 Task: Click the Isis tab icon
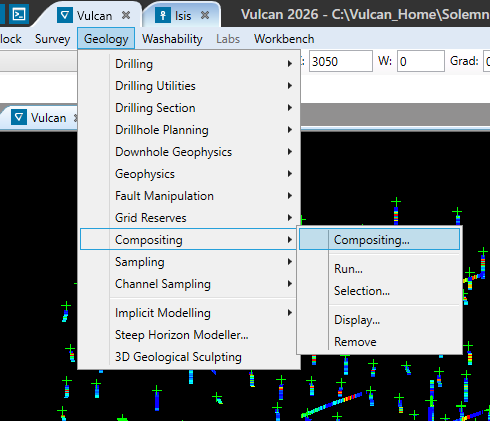163,15
